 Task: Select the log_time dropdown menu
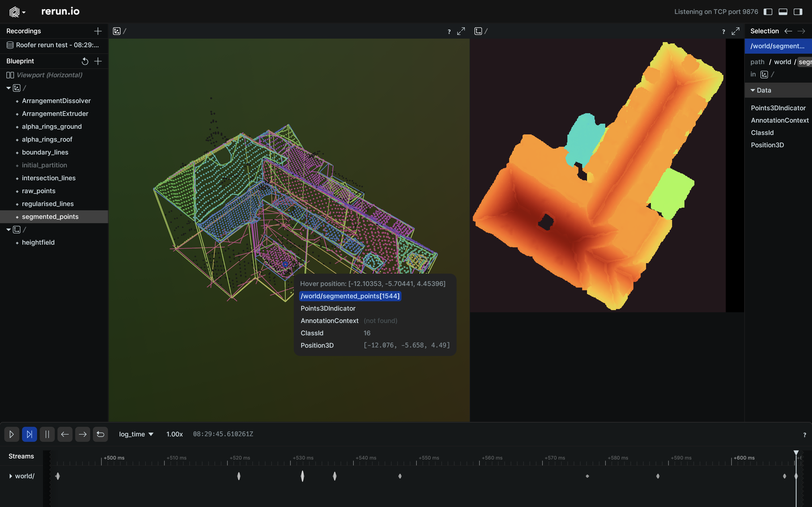tap(136, 433)
